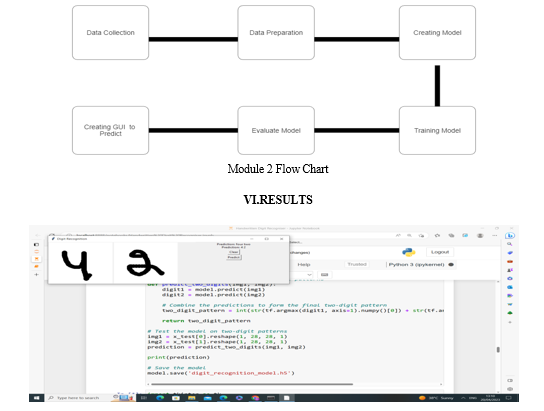Image resolution: width=544 pixels, height=411 pixels.
Task: Click the right drawing canvas showing 2
Action: 146,263
